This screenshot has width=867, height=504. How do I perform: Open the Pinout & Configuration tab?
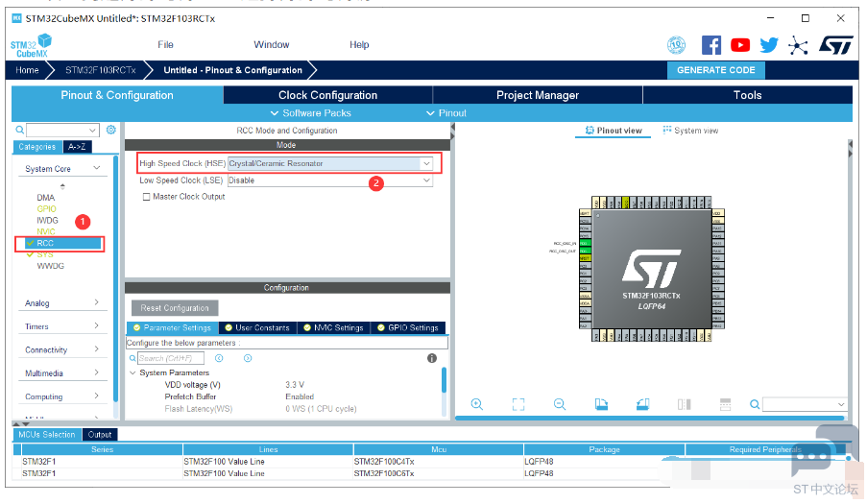click(117, 95)
